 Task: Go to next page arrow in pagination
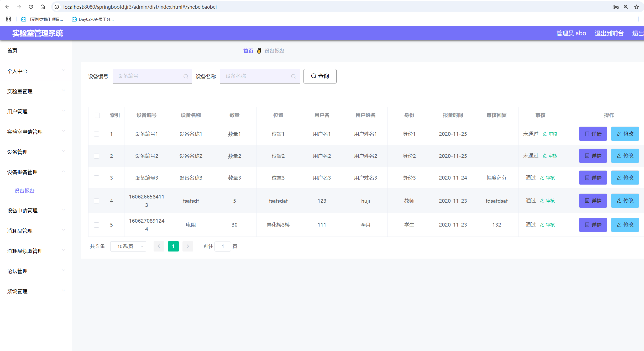pyautogui.click(x=188, y=246)
